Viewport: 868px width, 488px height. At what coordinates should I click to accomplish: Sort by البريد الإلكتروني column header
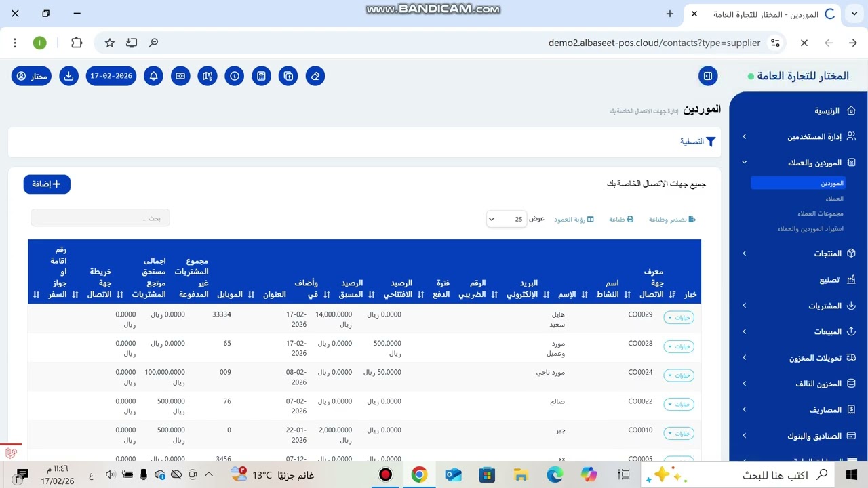pyautogui.click(x=522, y=289)
